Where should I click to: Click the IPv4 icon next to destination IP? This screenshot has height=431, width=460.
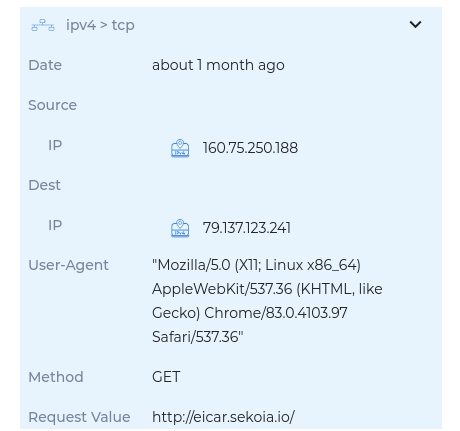coord(180,228)
